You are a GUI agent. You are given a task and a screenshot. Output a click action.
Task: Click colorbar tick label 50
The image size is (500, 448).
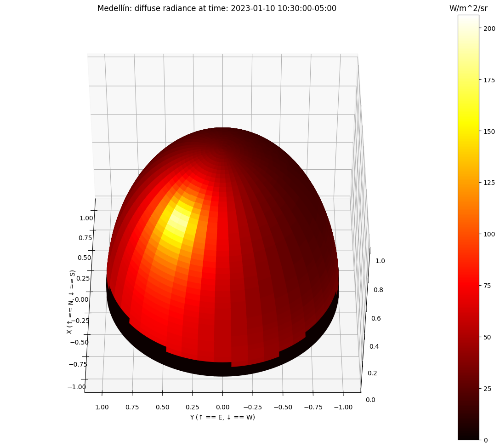[487, 337]
